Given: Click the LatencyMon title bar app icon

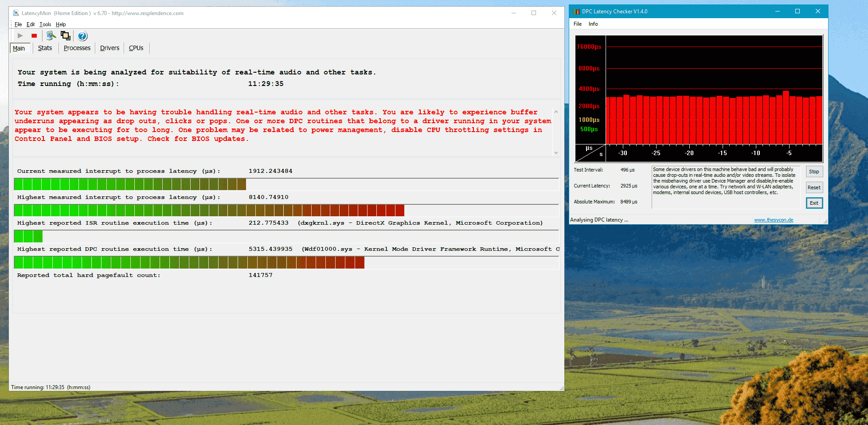Looking at the screenshot, I should point(16,13).
